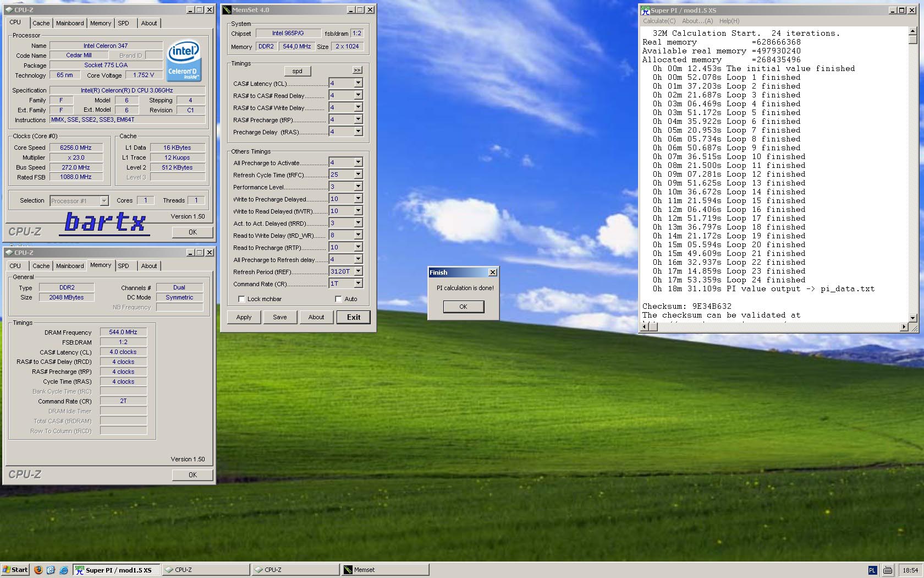Launch Firefox from quick launch bar
The width and height of the screenshot is (924, 578).
point(38,570)
